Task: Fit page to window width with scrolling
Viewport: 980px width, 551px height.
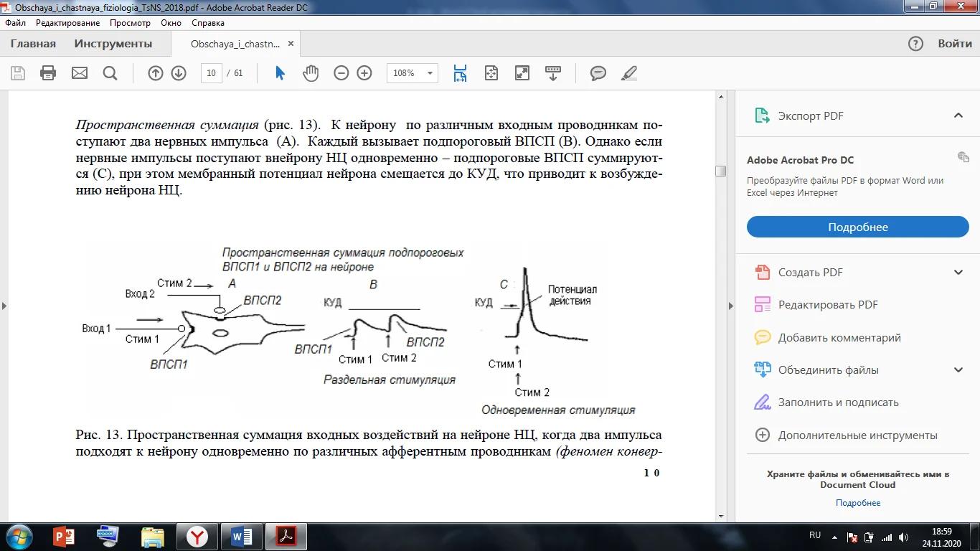Action: [460, 73]
